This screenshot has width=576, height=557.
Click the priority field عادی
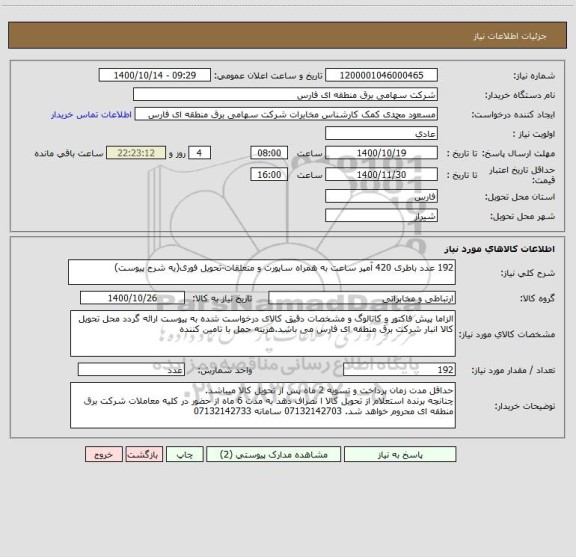[x=381, y=134]
